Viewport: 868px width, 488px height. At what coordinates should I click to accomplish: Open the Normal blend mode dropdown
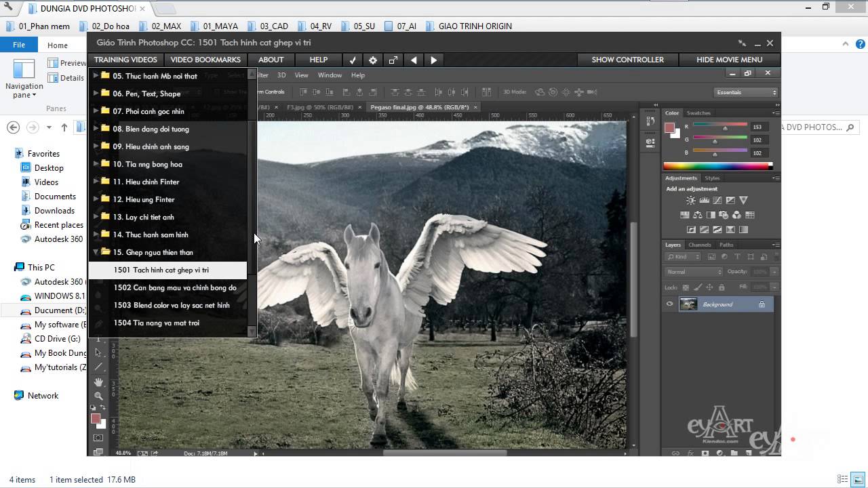[x=694, y=272]
